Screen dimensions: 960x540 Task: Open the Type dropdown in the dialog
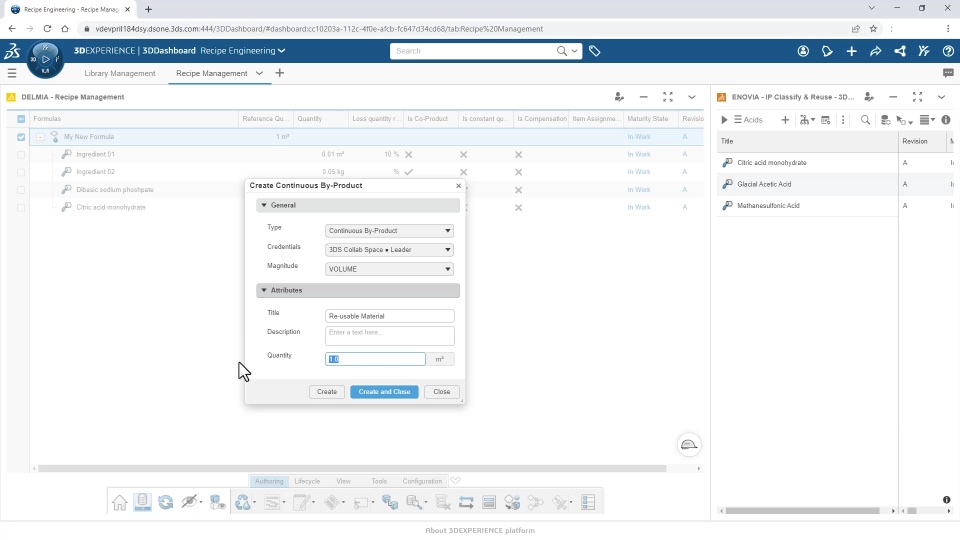click(389, 231)
